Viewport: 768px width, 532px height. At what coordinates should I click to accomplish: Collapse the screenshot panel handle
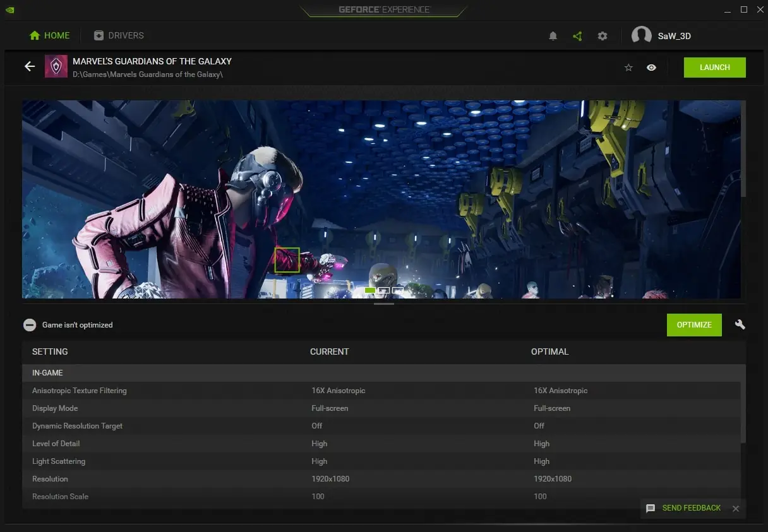tap(384, 304)
